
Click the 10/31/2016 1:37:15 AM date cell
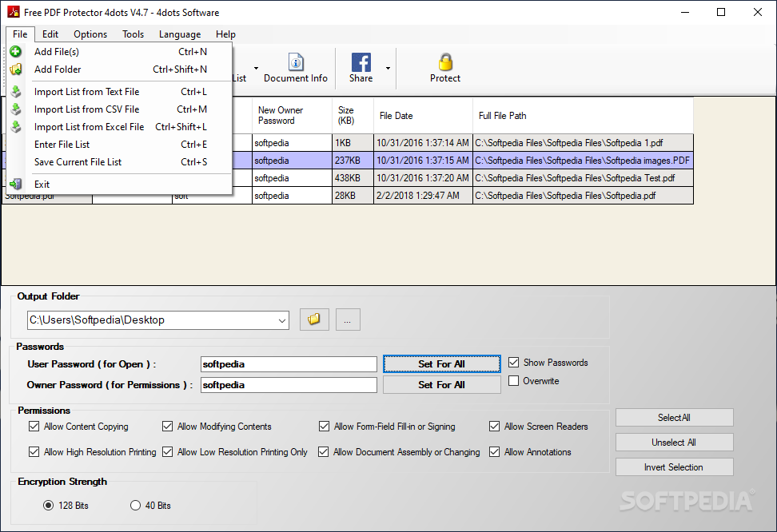click(x=423, y=161)
